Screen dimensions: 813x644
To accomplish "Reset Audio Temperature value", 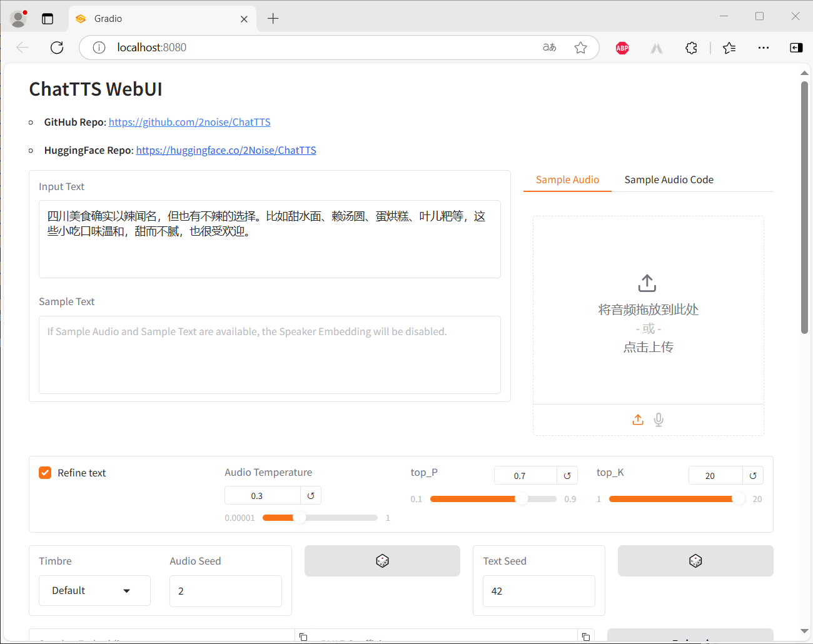I will [311, 496].
